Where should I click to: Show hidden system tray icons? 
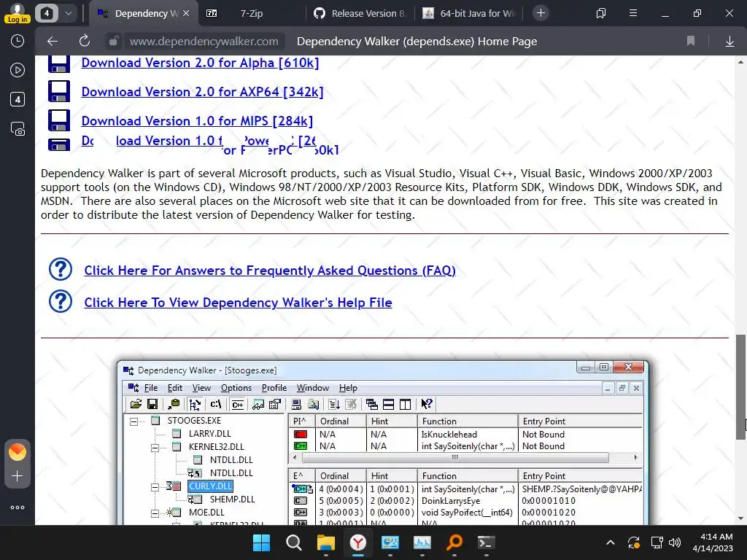[x=611, y=542]
